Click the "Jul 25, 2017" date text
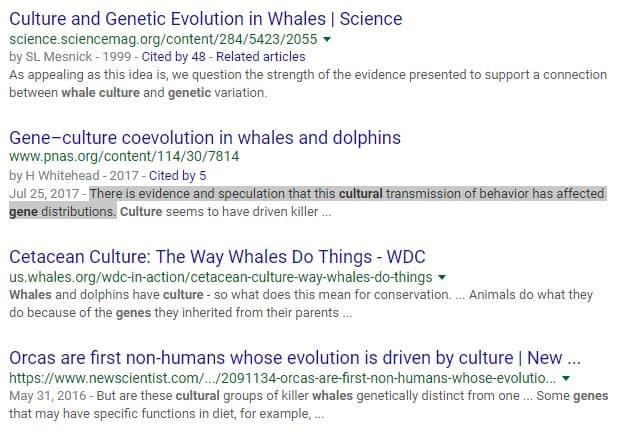This screenshot has height=435, width=629. pos(45,193)
